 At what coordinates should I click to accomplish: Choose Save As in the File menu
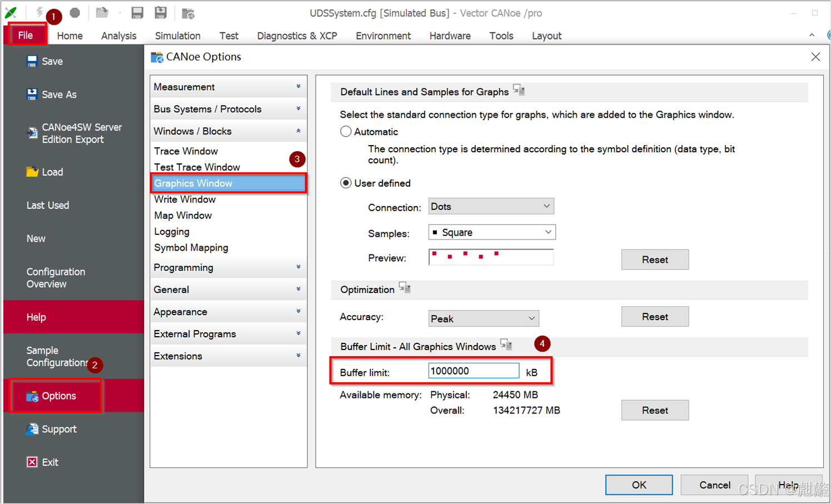coord(51,94)
